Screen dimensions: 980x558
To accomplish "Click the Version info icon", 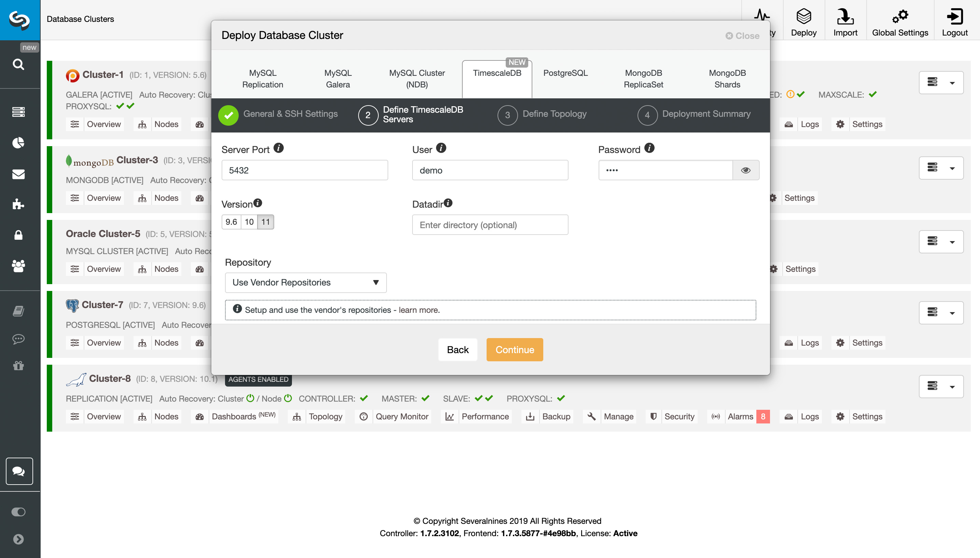I will [x=258, y=203].
